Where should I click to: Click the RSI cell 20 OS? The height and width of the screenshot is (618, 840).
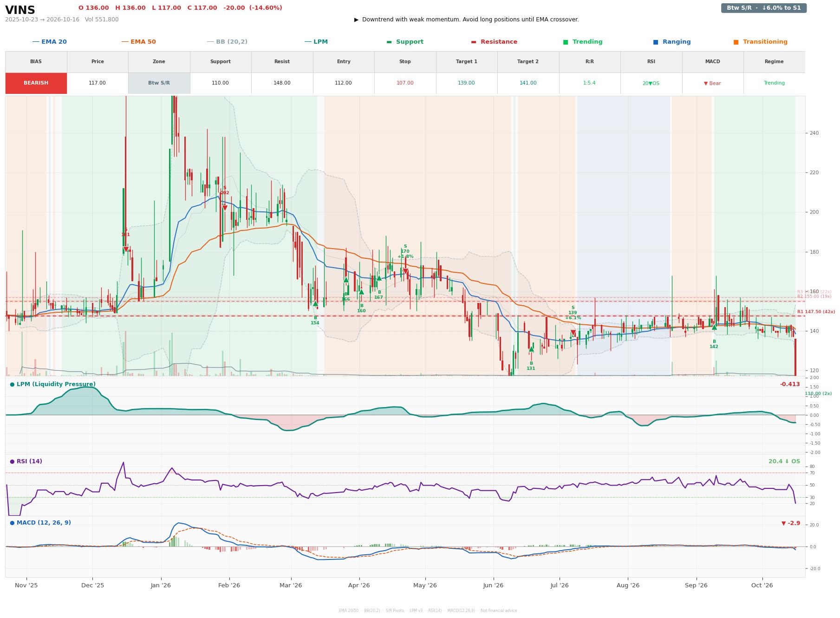point(651,84)
